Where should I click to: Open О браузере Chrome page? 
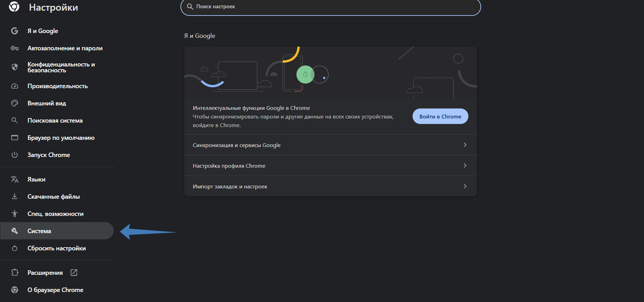click(55, 290)
